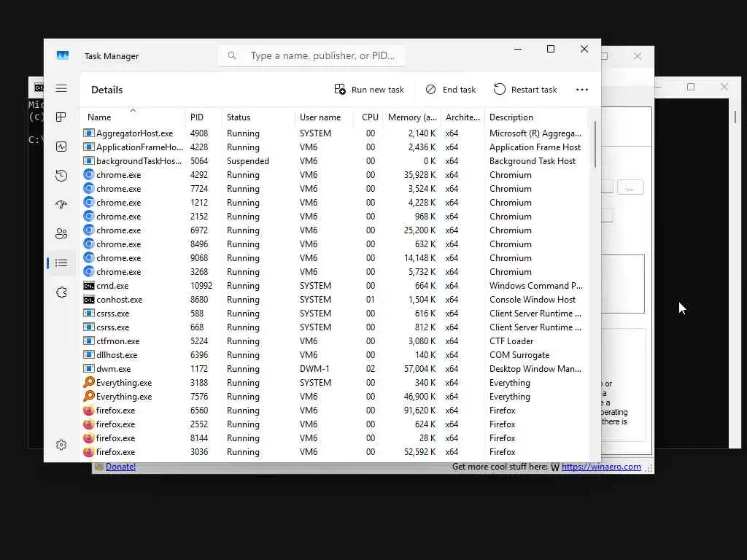Open App history page in sidebar
The height and width of the screenshot is (560, 747).
(x=61, y=176)
